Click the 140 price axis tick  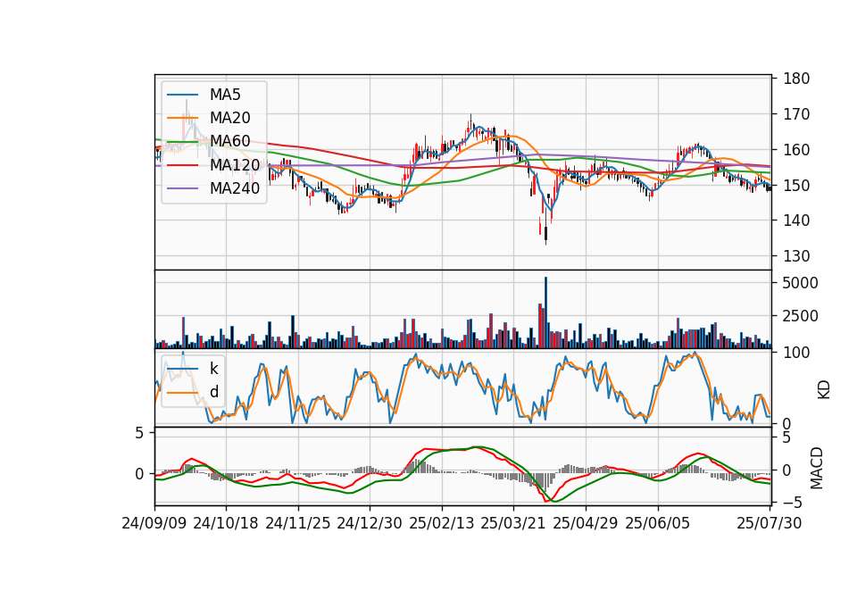pos(796,221)
